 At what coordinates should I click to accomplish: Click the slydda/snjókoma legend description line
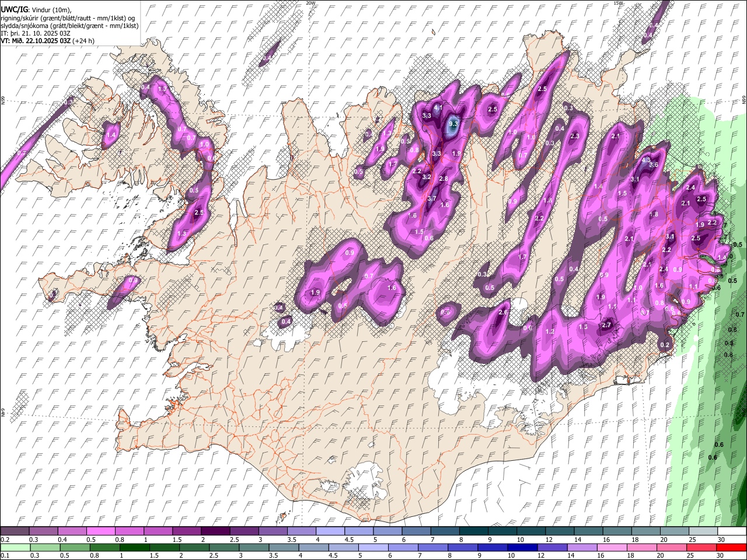pos(69,26)
